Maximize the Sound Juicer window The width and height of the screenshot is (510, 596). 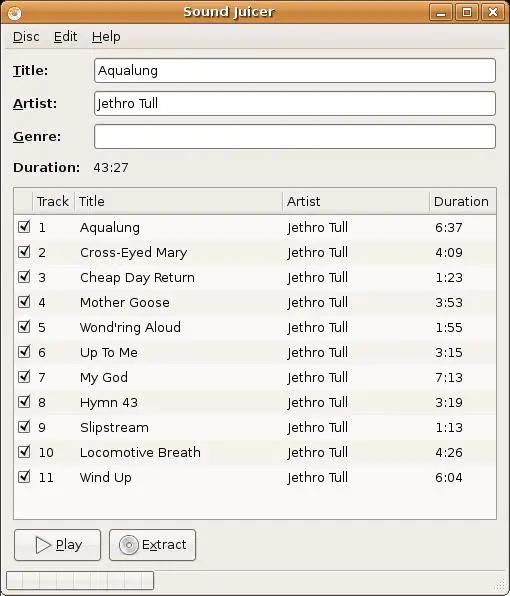click(x=467, y=13)
